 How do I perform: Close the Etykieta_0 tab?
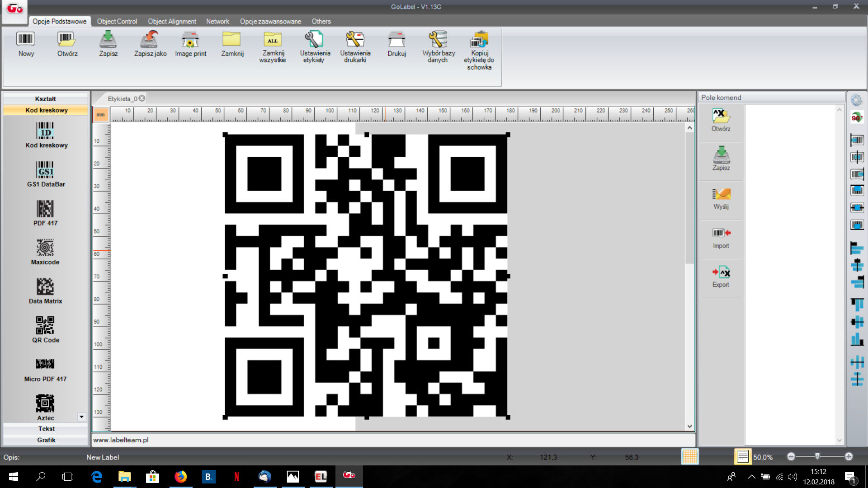pos(142,99)
